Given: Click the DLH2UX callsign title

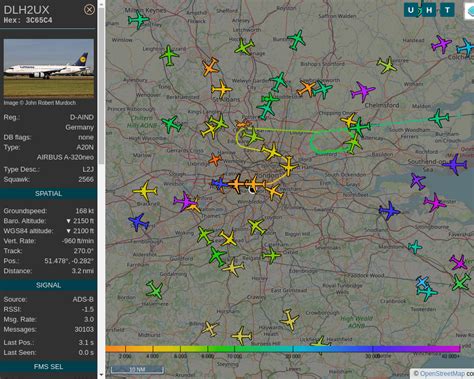Looking at the screenshot, I should (26, 10).
